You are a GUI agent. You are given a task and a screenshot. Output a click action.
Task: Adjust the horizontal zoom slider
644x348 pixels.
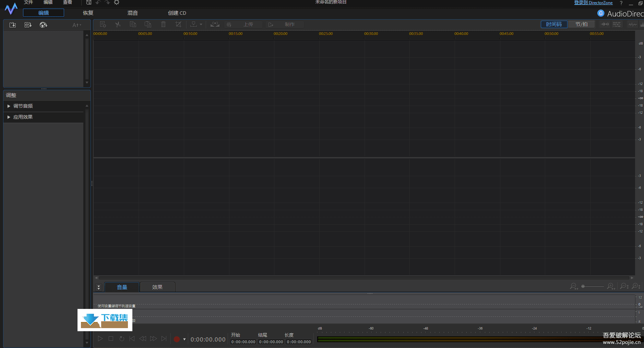click(x=593, y=286)
